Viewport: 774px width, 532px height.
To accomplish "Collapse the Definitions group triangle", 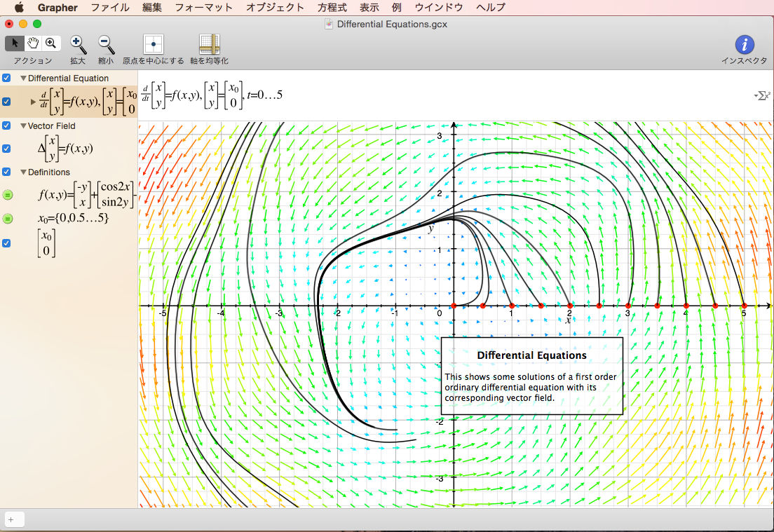I will 23,172.
